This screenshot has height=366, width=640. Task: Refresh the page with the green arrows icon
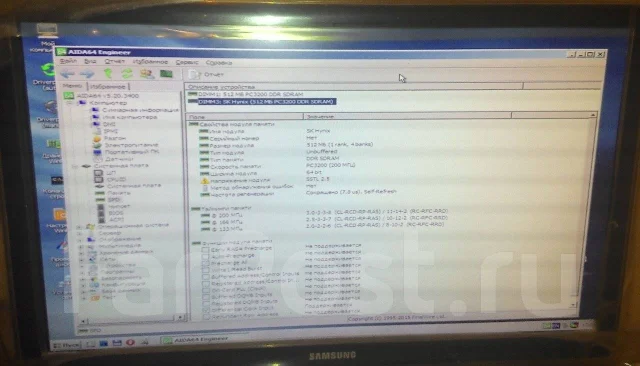coord(127,73)
